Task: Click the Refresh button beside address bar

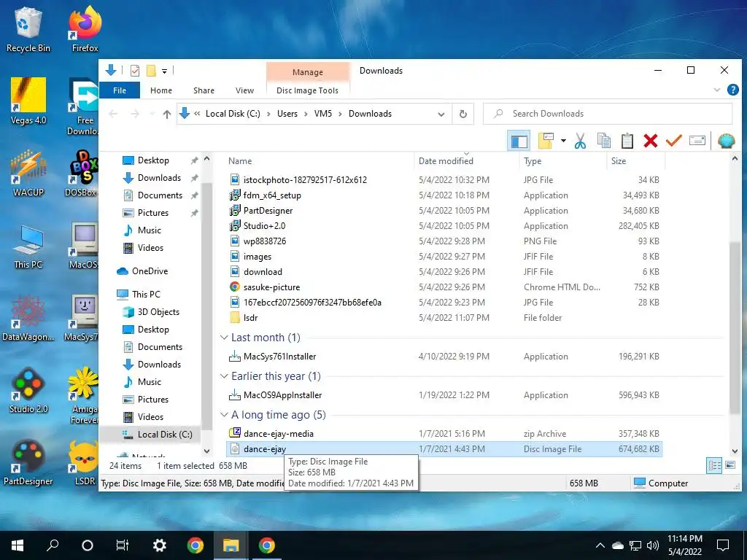Action: pos(462,114)
